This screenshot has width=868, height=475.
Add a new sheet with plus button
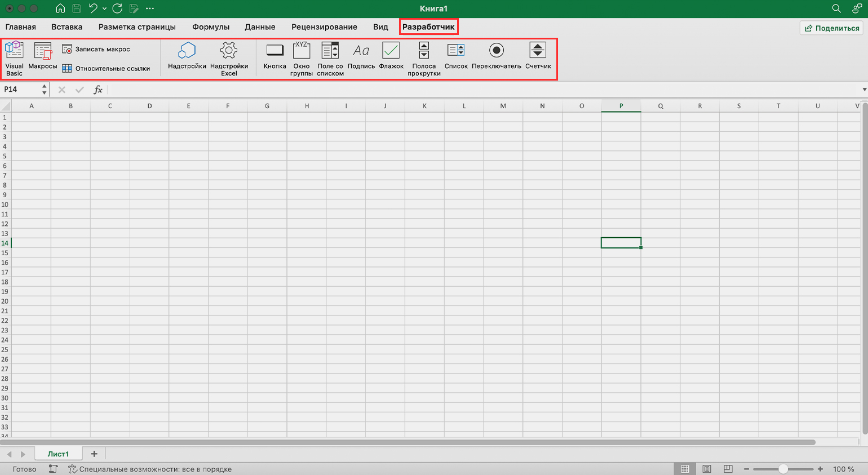(x=94, y=454)
